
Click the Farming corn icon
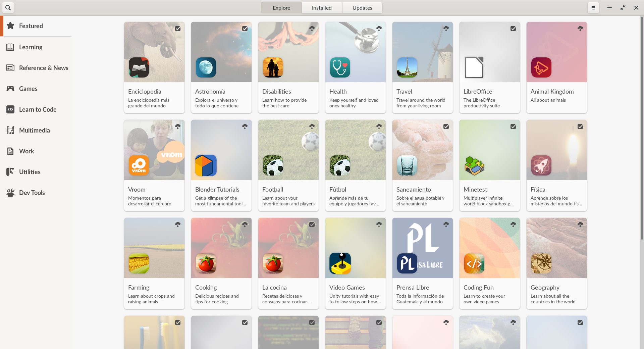point(139,263)
